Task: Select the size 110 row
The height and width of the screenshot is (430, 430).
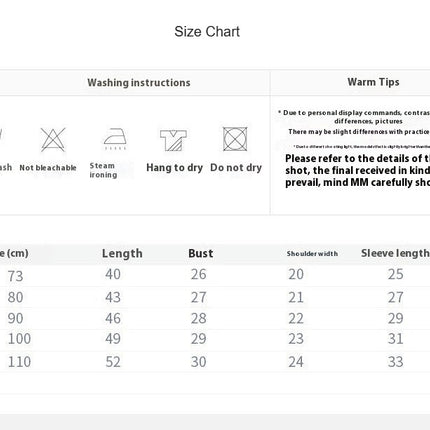Action: pos(215,362)
